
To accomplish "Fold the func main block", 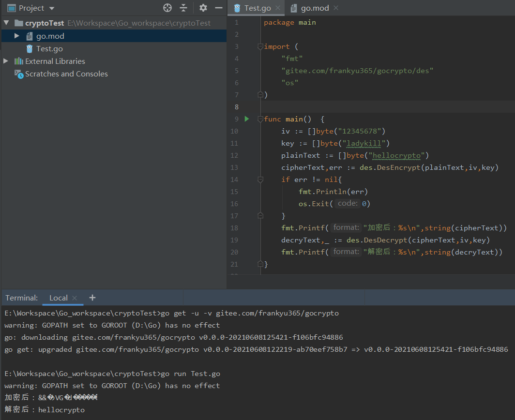I will click(x=260, y=119).
